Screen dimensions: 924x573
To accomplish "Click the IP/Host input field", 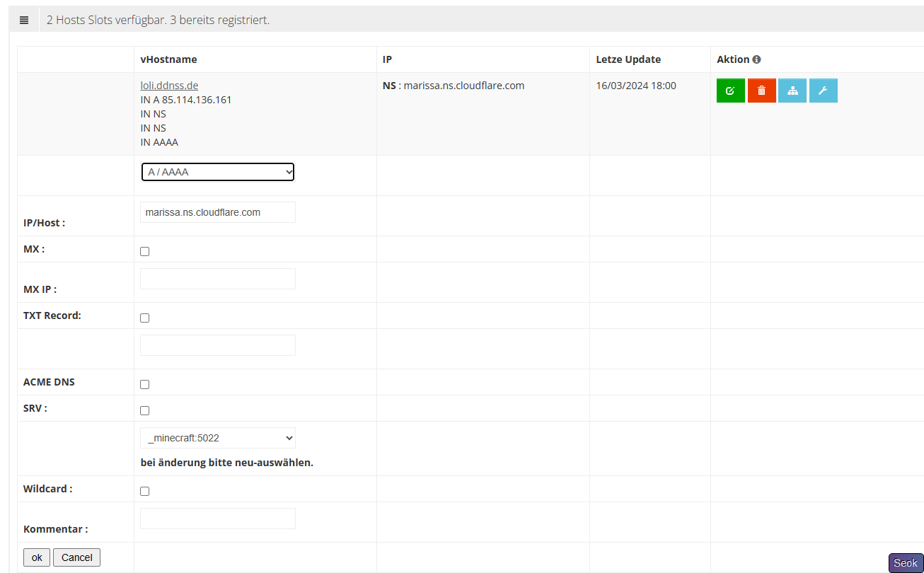I will click(218, 212).
